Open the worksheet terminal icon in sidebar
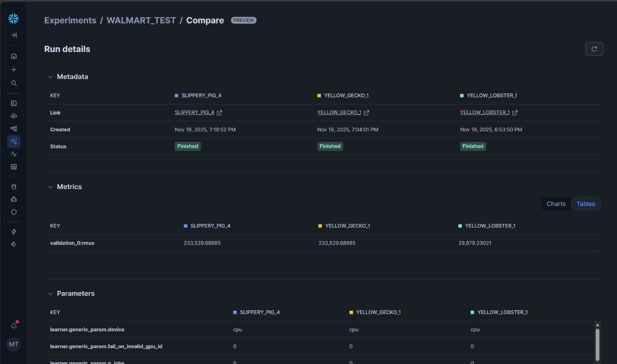The height and width of the screenshot is (364, 617). (14, 104)
